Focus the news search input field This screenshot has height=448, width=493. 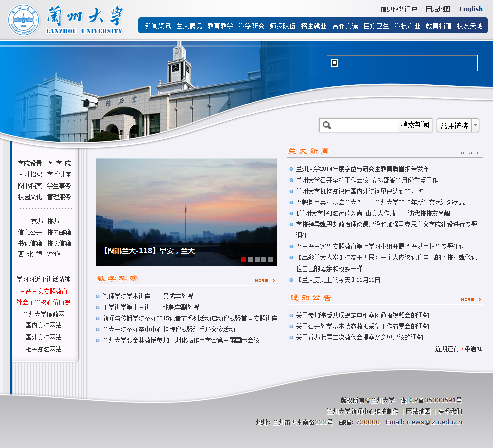[364, 125]
